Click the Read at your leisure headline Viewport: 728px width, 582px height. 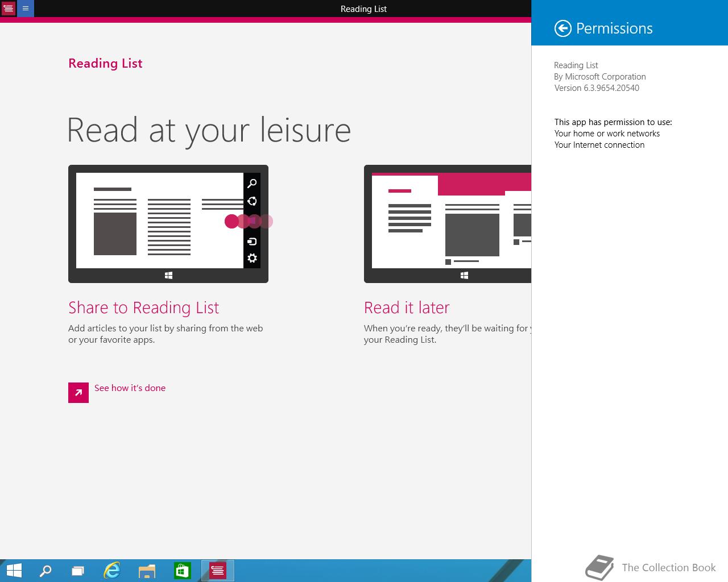coord(209,131)
